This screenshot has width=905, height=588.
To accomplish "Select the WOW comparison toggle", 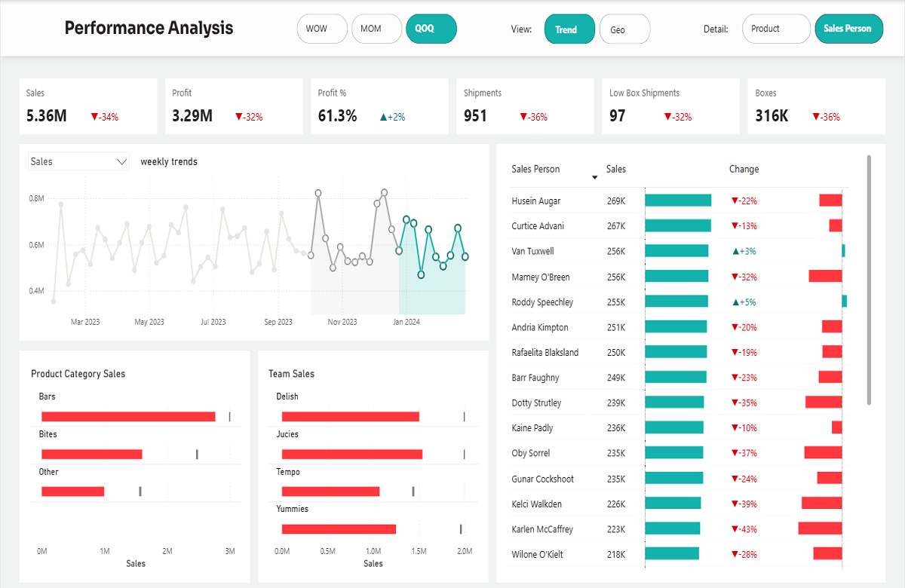I will [322, 29].
